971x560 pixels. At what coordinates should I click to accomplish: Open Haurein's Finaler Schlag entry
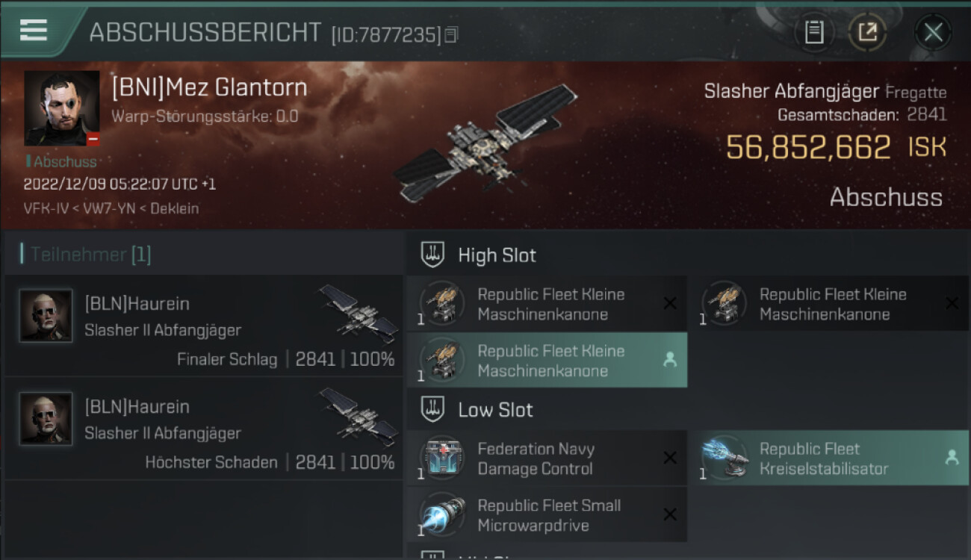coord(203,326)
